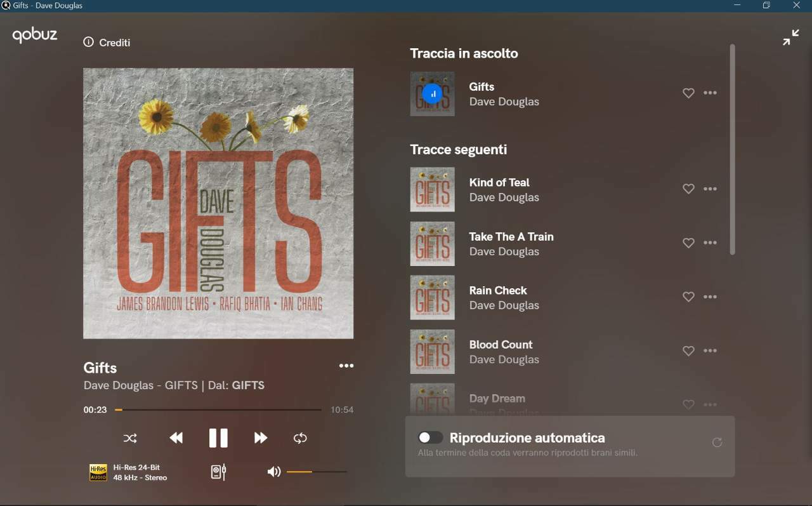Play Rain Check from the queue

pyautogui.click(x=498, y=290)
